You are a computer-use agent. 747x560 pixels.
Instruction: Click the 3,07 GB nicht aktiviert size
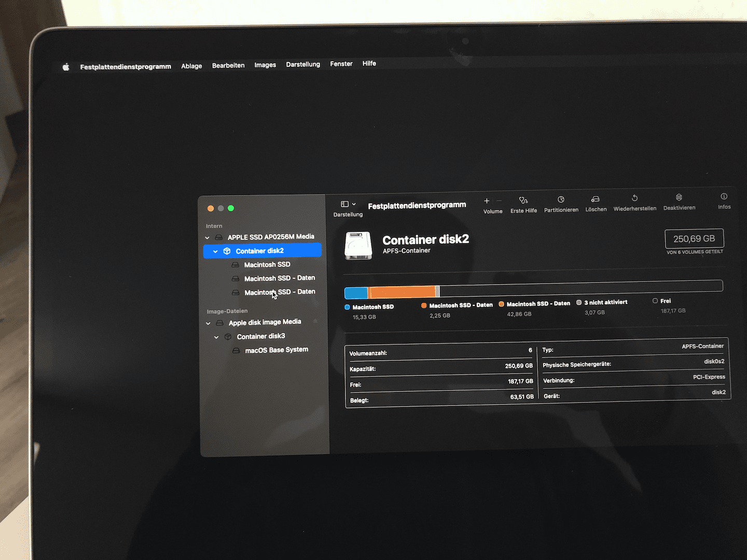[594, 313]
